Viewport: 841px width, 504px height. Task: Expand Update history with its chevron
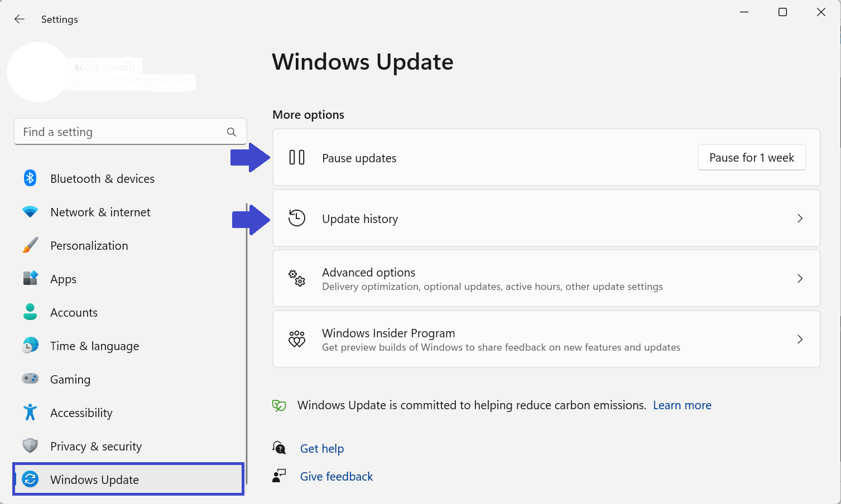click(x=800, y=218)
